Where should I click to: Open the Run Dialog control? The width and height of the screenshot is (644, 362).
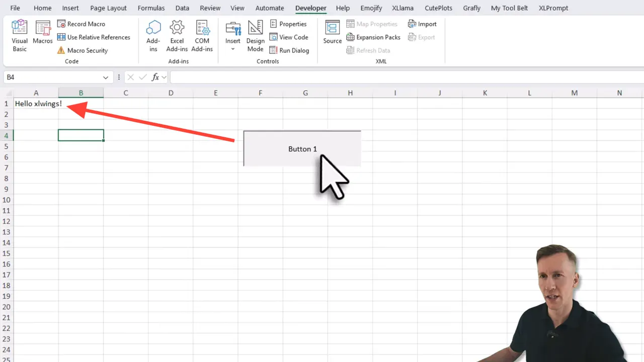[x=290, y=50]
